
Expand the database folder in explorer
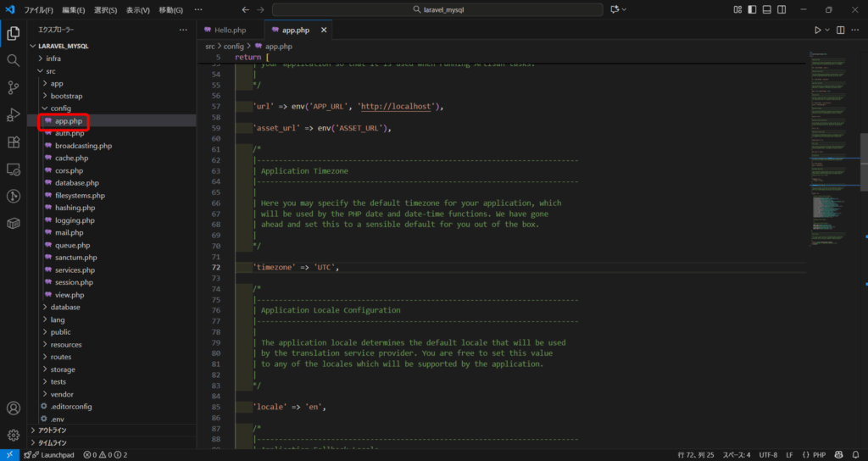click(x=65, y=308)
